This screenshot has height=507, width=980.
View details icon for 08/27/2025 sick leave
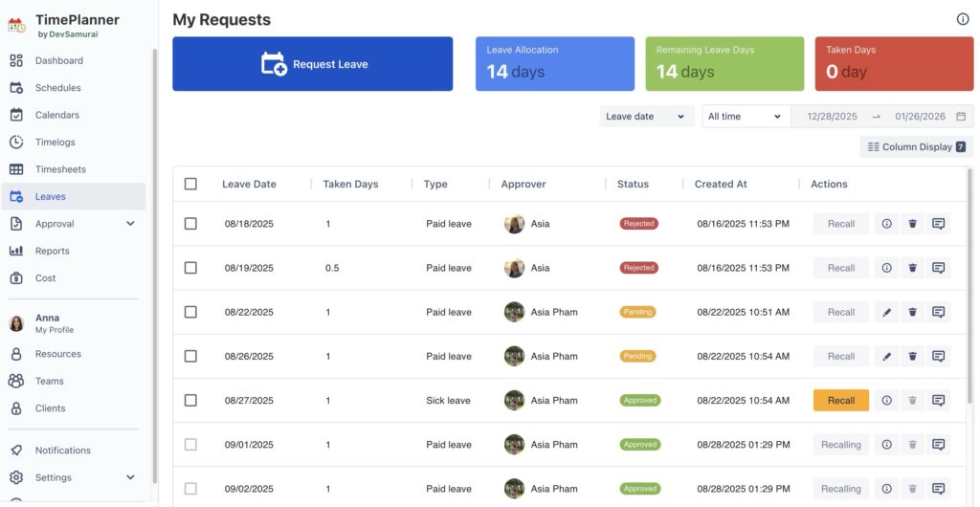point(886,400)
